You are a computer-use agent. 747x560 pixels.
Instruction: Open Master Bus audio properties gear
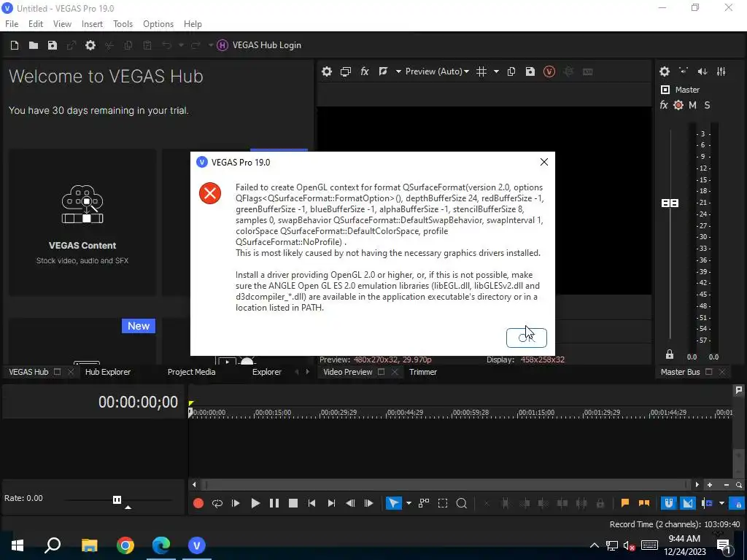coord(665,71)
